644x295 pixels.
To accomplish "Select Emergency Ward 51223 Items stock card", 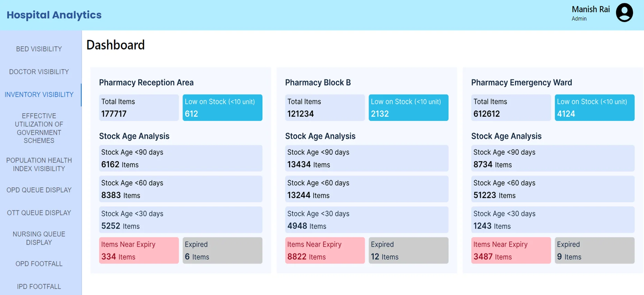I will pyautogui.click(x=553, y=189).
